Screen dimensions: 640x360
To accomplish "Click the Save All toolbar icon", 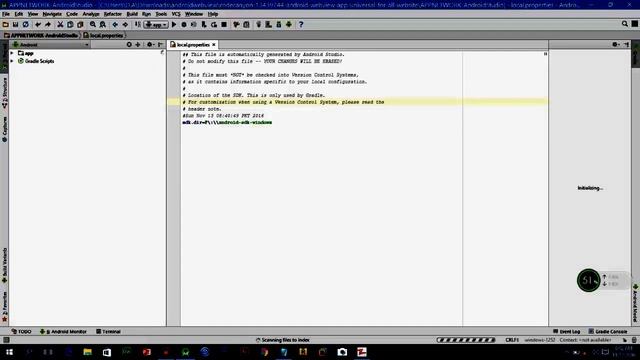I will click(16, 24).
